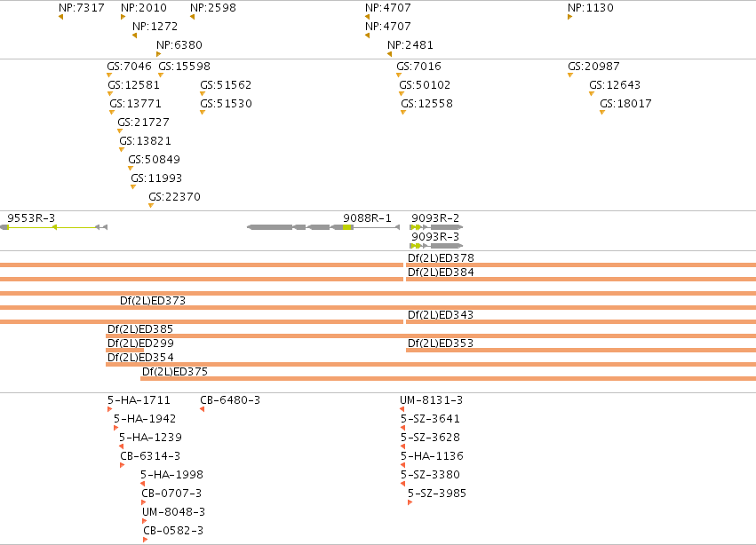Open the Df(2L)ED384 deficiency label
This screenshot has width=756, height=545.
pos(441,272)
